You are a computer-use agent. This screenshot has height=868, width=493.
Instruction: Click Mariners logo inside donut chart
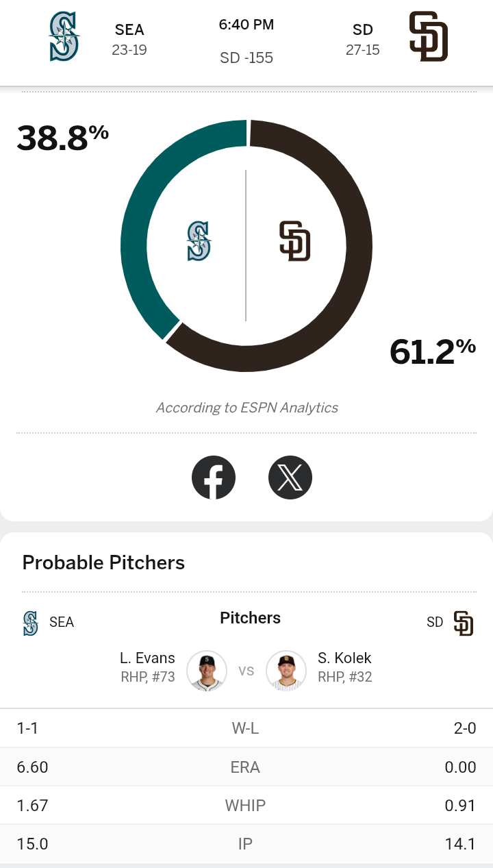point(199,241)
